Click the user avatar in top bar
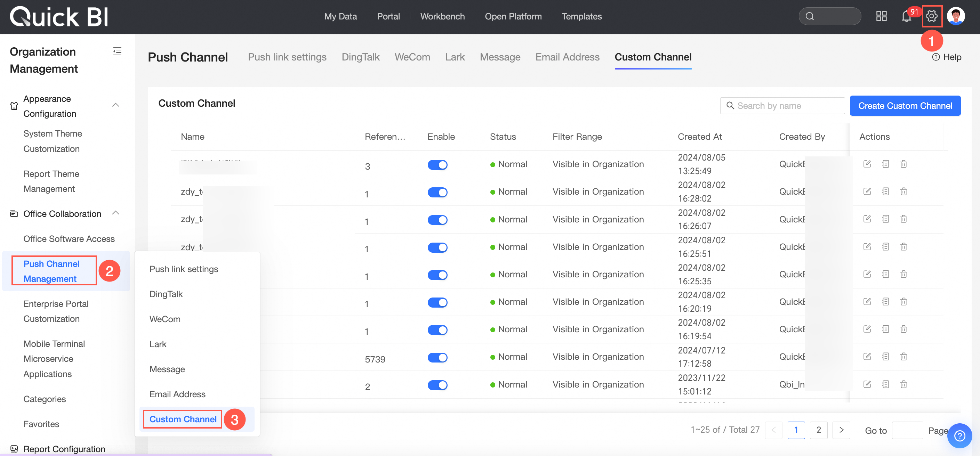The image size is (980, 456). tap(956, 16)
